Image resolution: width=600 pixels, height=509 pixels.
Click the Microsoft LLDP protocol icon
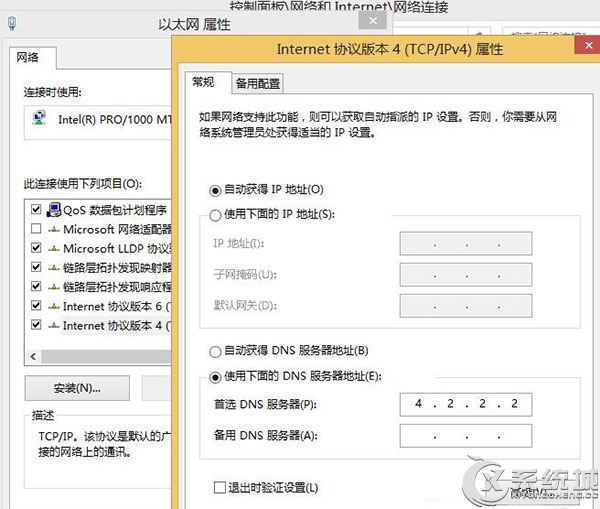[54, 249]
